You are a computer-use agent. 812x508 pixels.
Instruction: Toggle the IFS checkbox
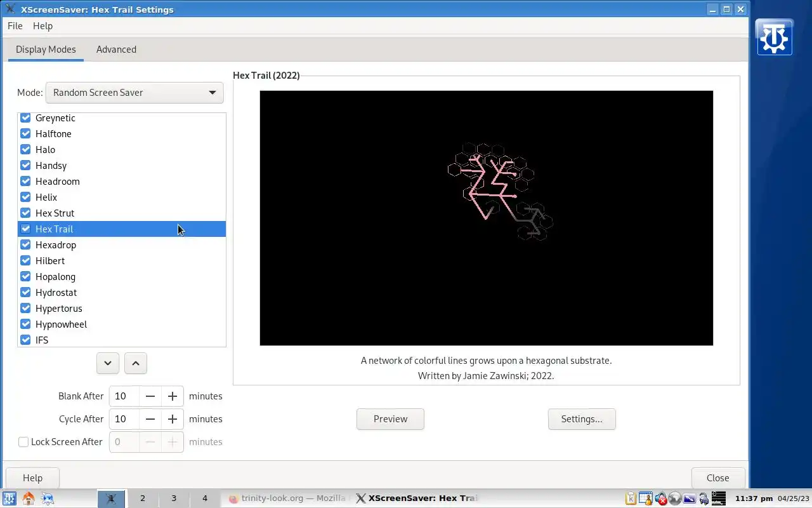pos(25,340)
